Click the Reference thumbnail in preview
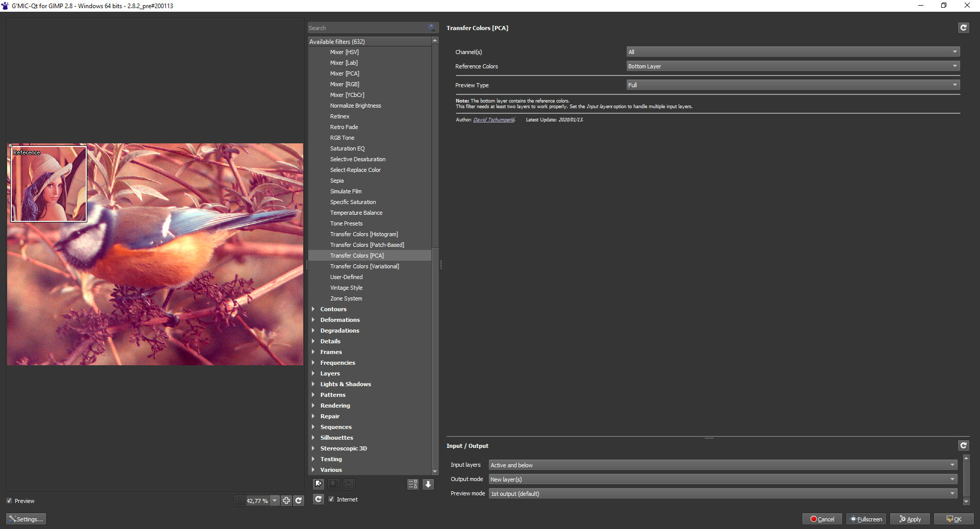This screenshot has height=529, width=980. [49, 184]
